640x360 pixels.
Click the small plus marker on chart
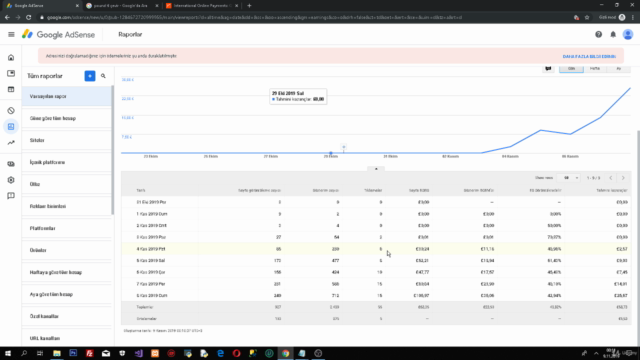point(344,147)
